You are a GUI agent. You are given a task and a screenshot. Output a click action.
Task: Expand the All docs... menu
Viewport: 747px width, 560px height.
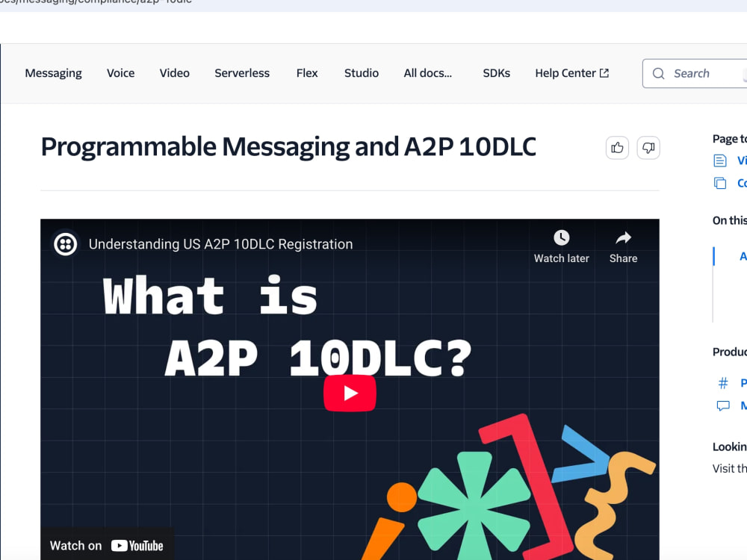pyautogui.click(x=428, y=73)
